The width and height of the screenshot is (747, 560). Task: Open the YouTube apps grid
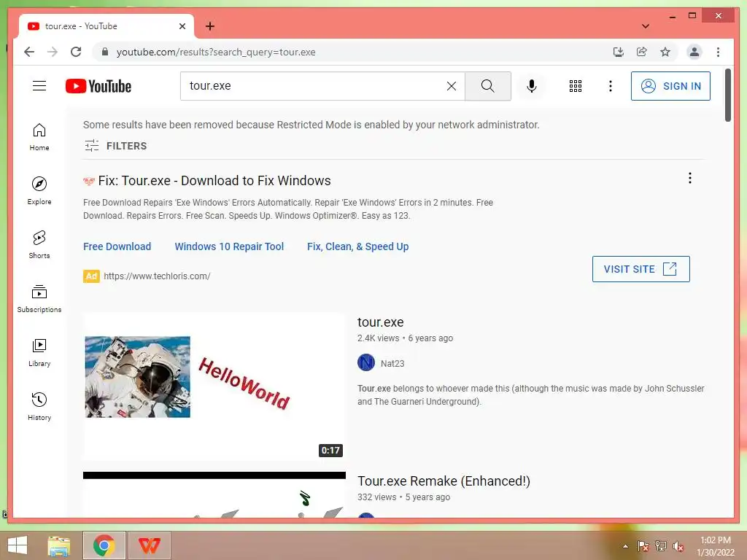[575, 86]
